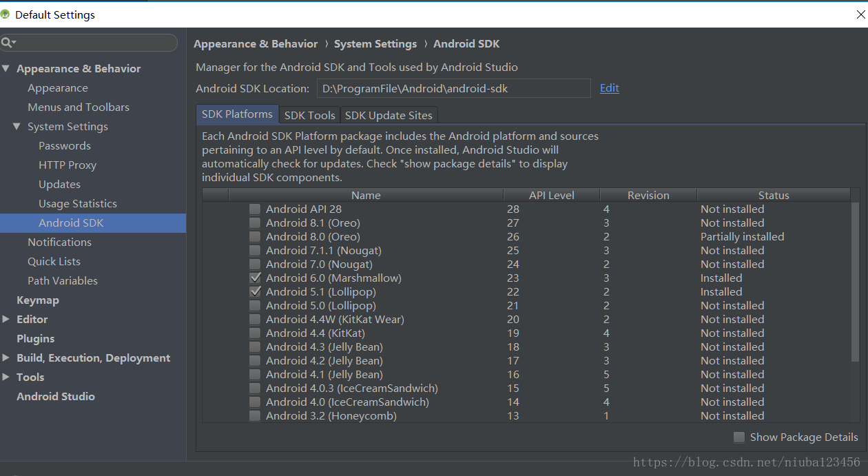The image size is (868, 476).
Task: Open the Plugins settings page
Action: pyautogui.click(x=36, y=338)
